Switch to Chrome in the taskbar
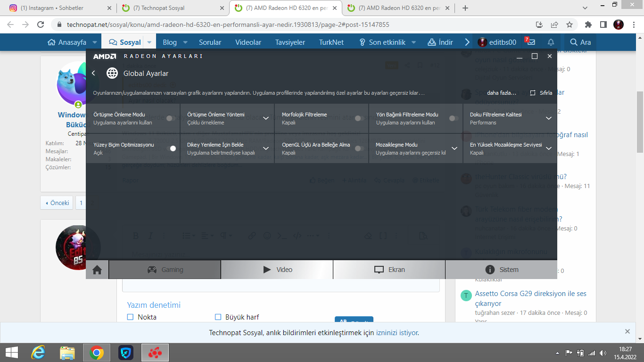644x362 pixels. 97,353
